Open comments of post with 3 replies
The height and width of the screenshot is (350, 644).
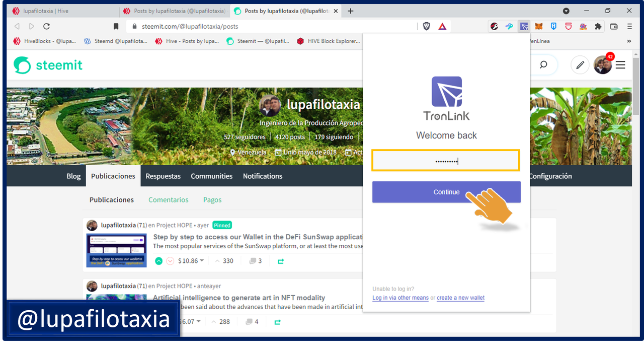point(256,261)
